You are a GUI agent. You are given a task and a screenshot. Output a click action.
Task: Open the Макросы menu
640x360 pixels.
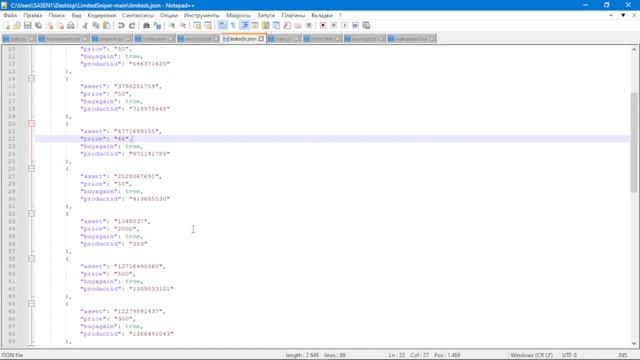[238, 15]
